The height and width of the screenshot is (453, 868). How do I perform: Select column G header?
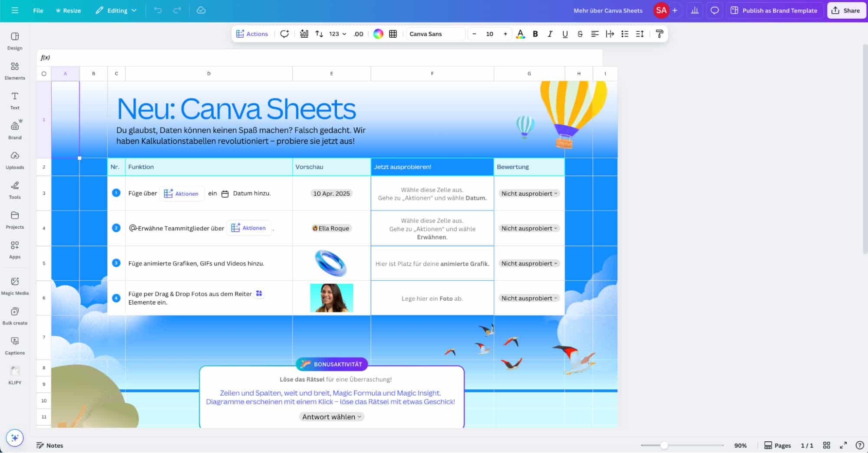coord(529,74)
